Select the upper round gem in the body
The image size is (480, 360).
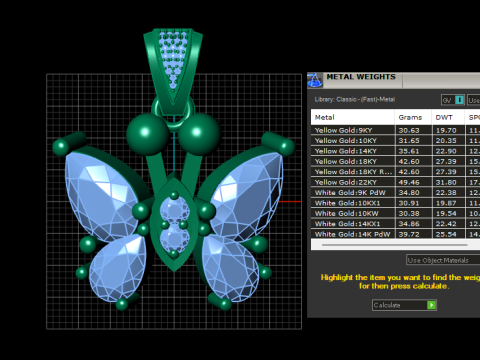click(x=174, y=210)
